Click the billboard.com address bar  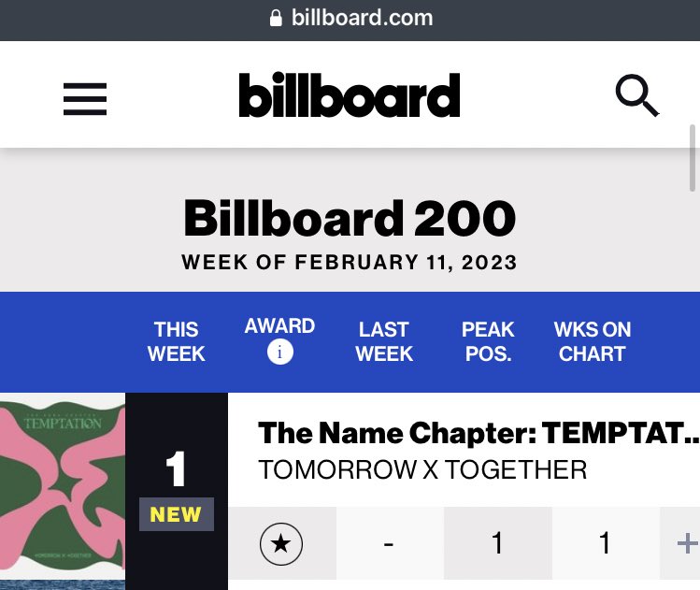tap(350, 19)
